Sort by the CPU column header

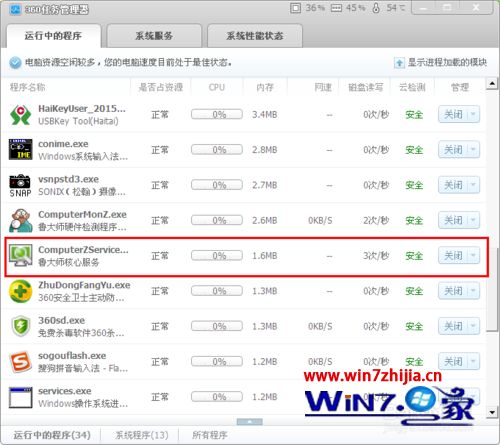217,87
